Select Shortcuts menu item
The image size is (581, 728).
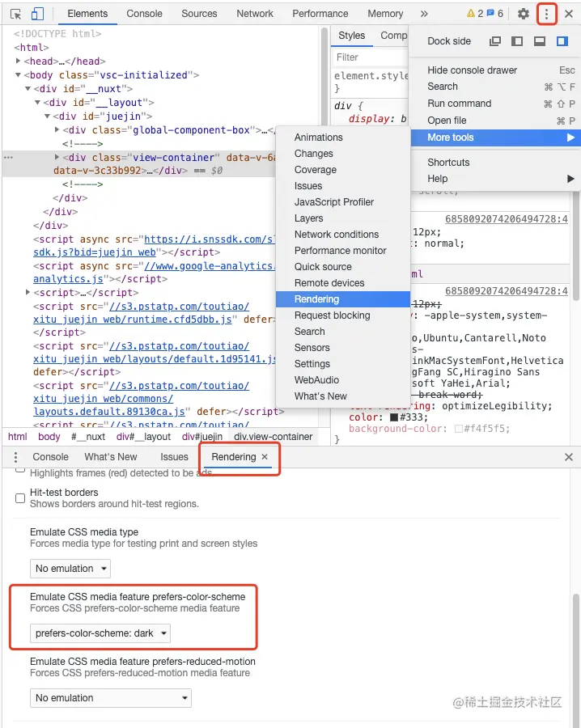495,163
